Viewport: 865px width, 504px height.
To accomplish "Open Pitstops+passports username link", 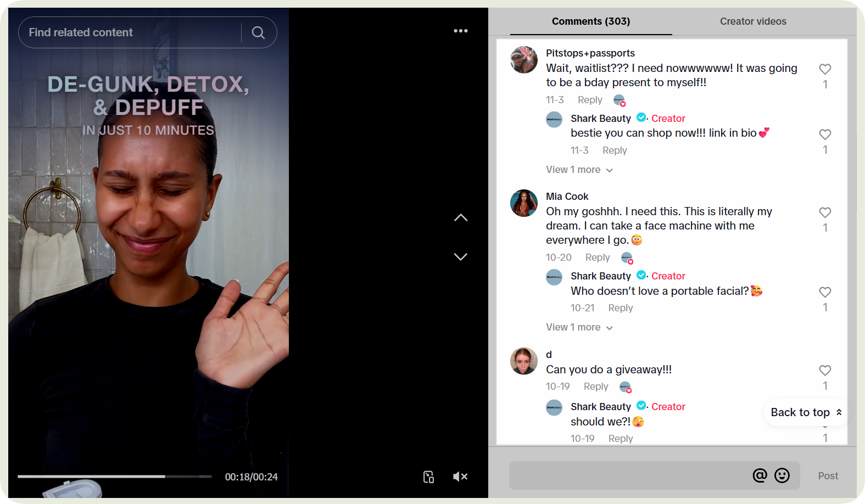I will coord(590,53).
